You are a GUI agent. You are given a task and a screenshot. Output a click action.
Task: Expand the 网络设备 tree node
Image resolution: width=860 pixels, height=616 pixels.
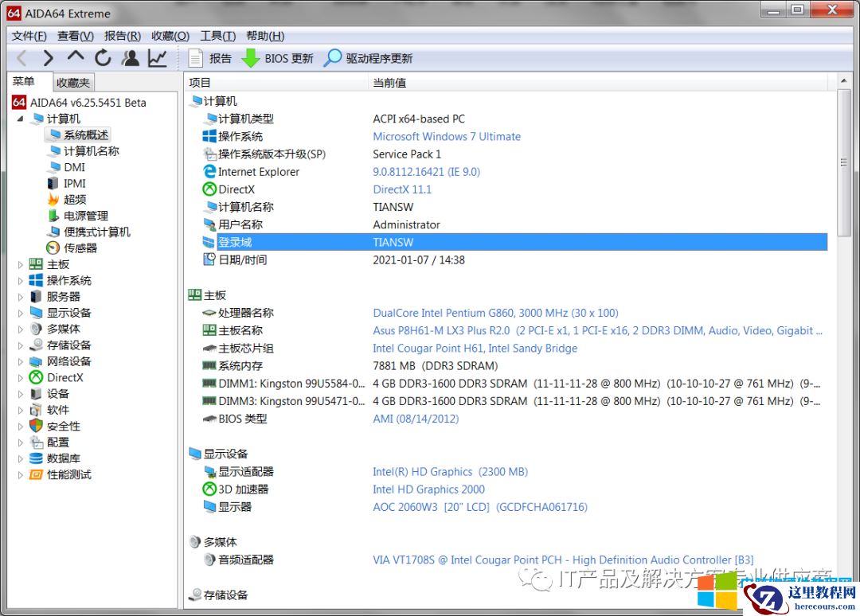[x=20, y=361]
